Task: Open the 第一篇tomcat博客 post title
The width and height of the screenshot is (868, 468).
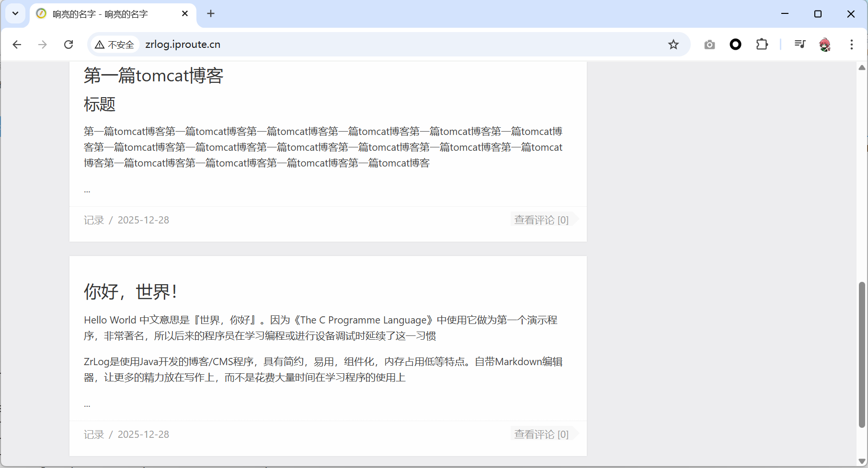Action: [x=153, y=76]
